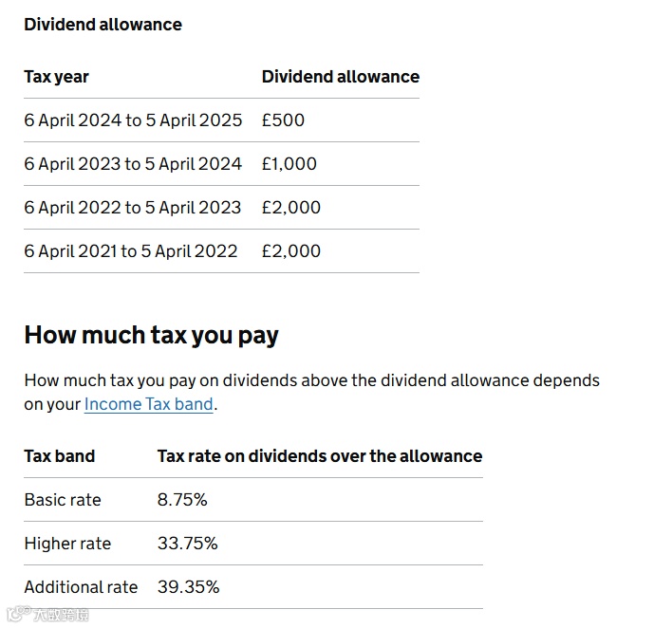Click the Additional rate row label
672x628 pixels.
81,587
